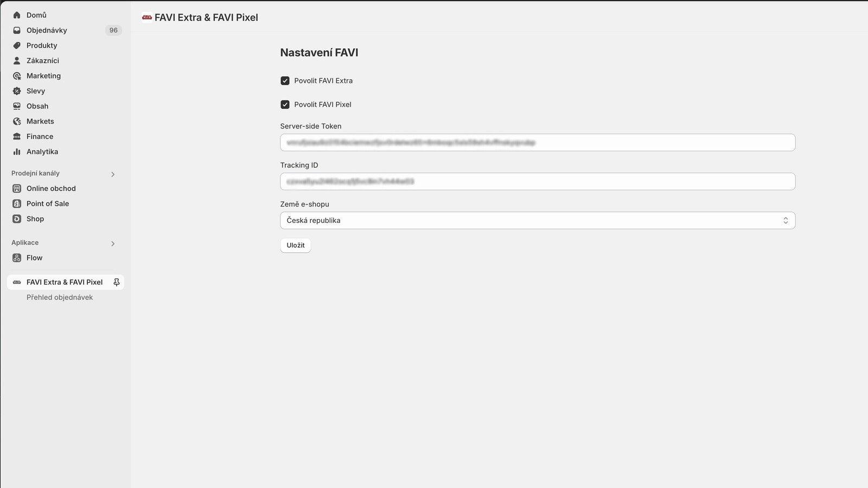Click the Point of Sale icon
This screenshot has height=488, width=868.
click(x=16, y=203)
